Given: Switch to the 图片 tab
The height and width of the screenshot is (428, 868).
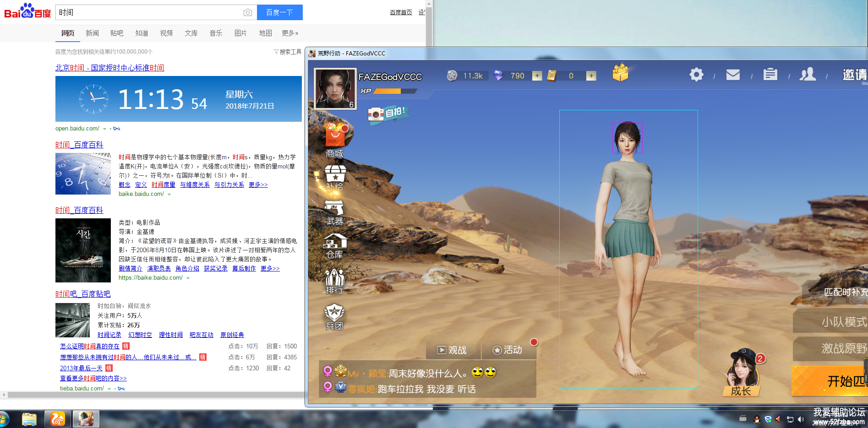Looking at the screenshot, I should [x=240, y=33].
